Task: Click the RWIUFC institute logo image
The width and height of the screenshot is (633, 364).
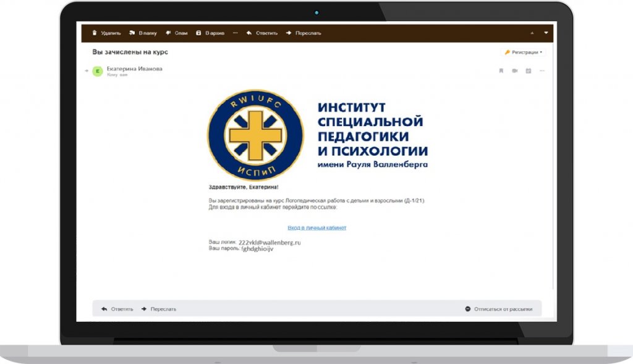Action: 255,135
